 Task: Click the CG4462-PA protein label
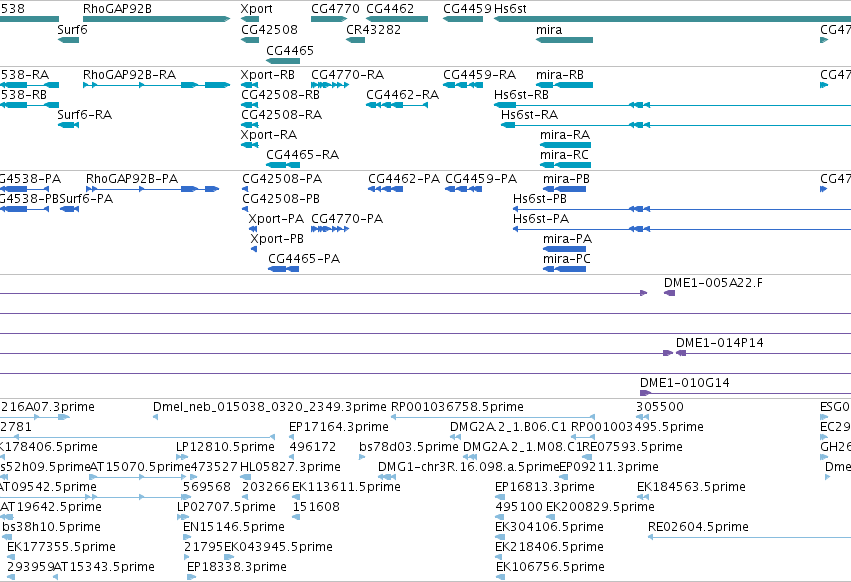(x=404, y=179)
